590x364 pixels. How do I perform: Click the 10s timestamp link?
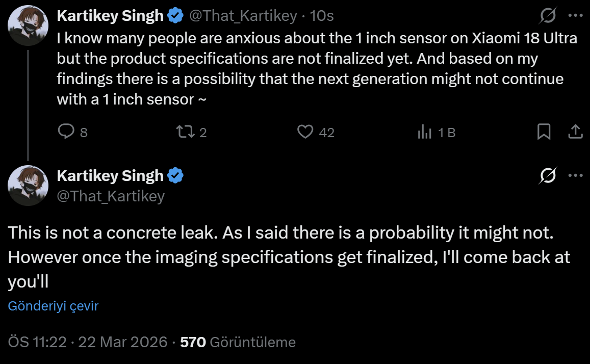pyautogui.click(x=322, y=16)
